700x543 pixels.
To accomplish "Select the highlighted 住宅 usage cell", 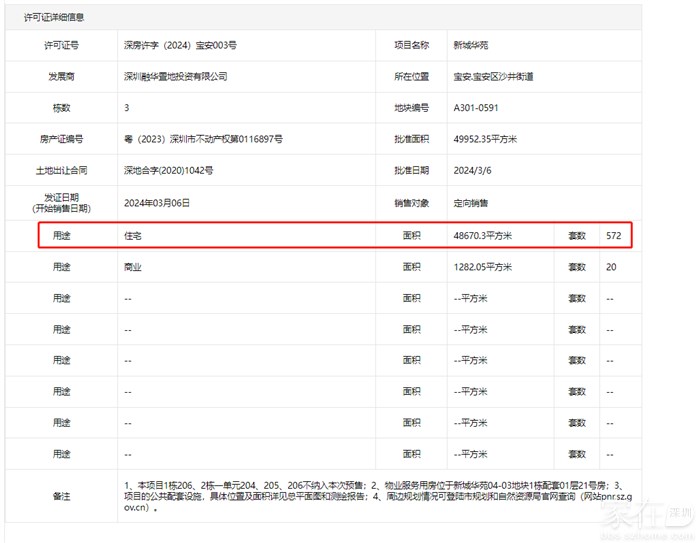I will pos(133,236).
